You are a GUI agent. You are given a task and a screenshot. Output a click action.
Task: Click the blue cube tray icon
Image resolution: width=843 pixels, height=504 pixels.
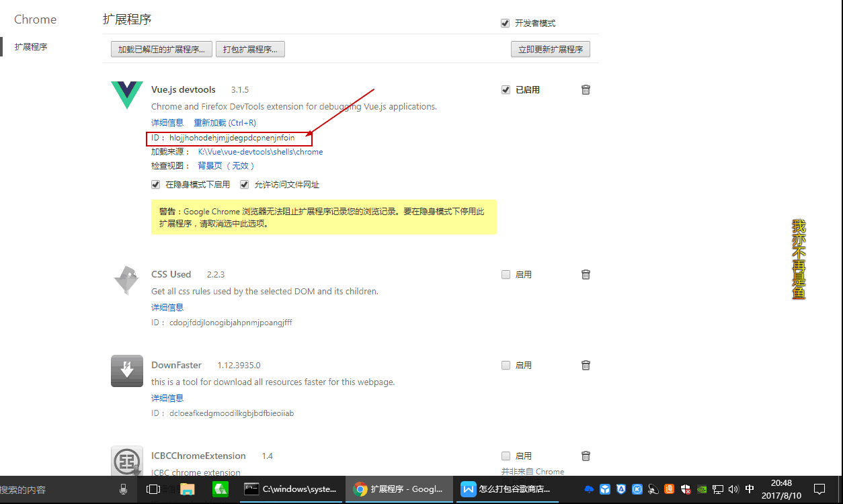[x=605, y=489]
